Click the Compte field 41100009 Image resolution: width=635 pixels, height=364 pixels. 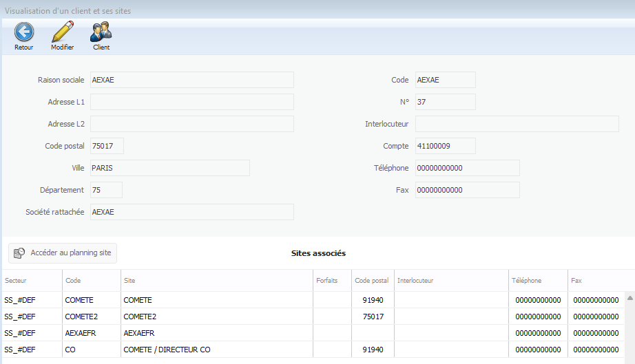pyautogui.click(x=445, y=146)
